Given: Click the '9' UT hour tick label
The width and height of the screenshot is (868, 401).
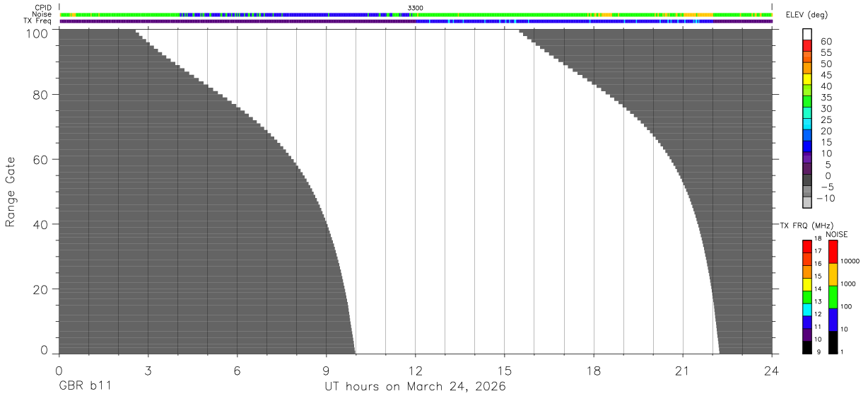Looking at the screenshot, I should (327, 370).
